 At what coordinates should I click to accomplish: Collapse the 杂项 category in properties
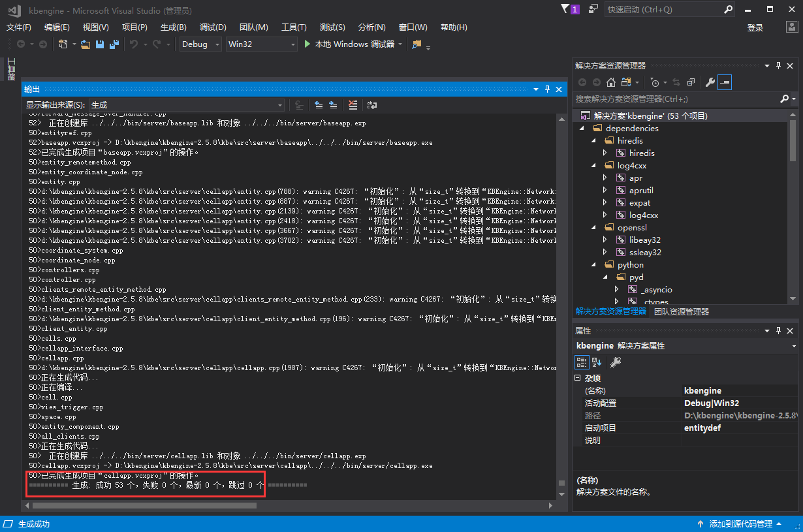[x=577, y=378]
